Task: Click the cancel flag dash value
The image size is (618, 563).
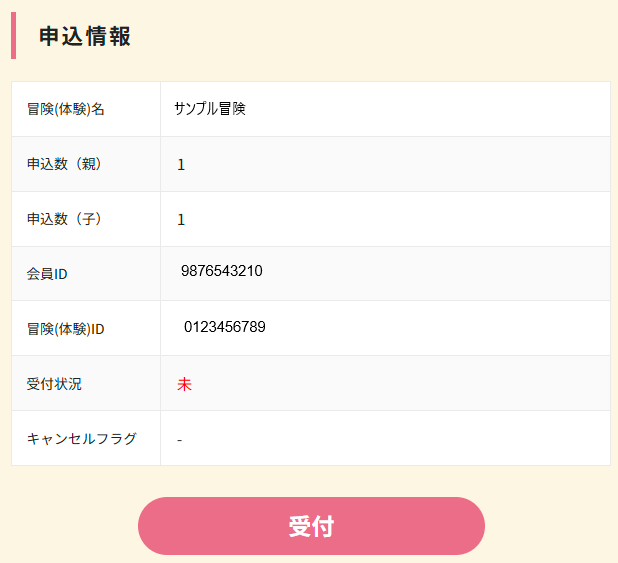Action: tap(180, 440)
